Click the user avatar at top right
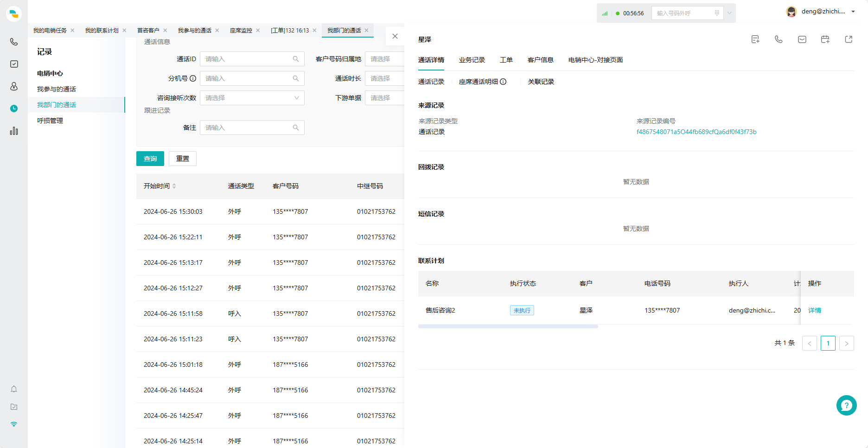868x448 pixels. coord(791,12)
